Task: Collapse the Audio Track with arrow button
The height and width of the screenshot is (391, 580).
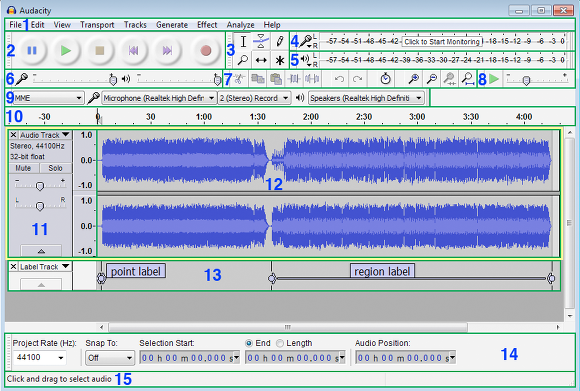Action: coord(41,251)
